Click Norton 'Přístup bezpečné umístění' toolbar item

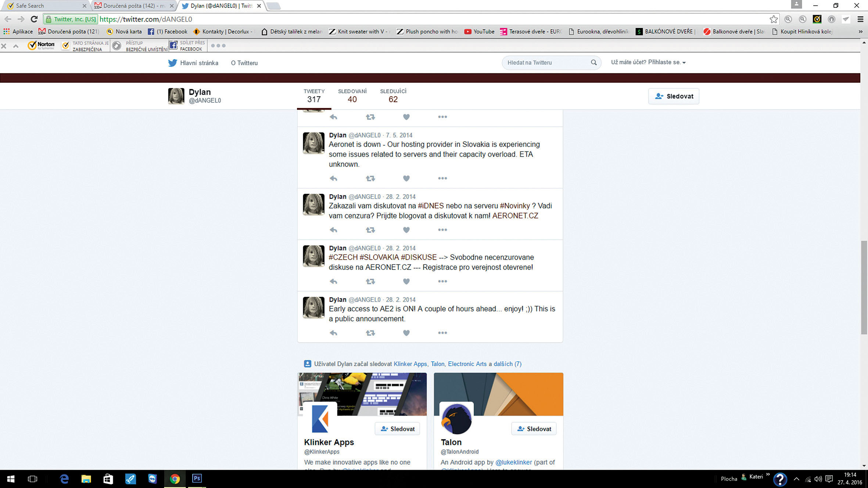click(x=140, y=46)
